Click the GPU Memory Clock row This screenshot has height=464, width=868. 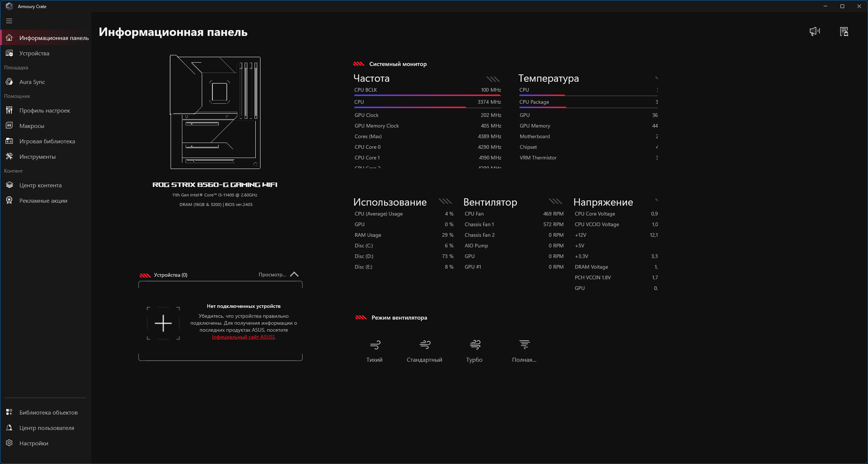pyautogui.click(x=428, y=126)
